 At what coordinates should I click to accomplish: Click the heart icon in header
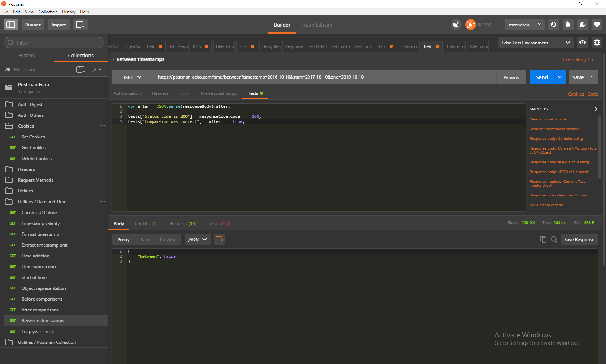(x=597, y=25)
